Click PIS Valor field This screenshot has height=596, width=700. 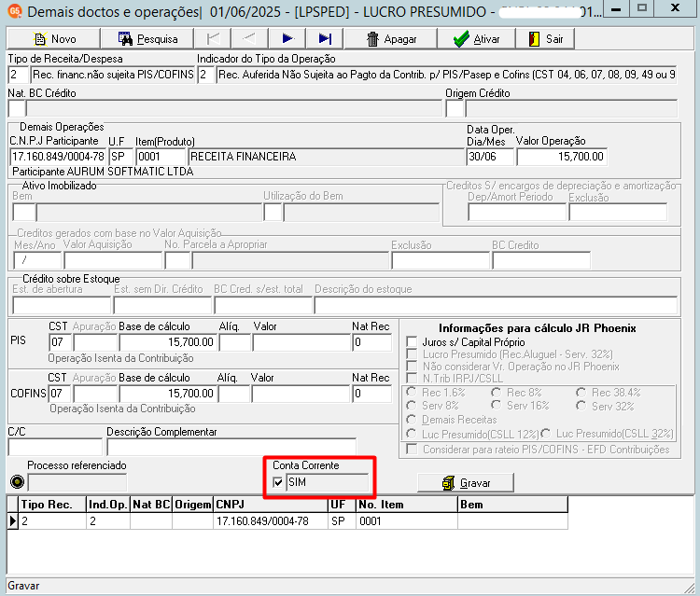(x=301, y=342)
